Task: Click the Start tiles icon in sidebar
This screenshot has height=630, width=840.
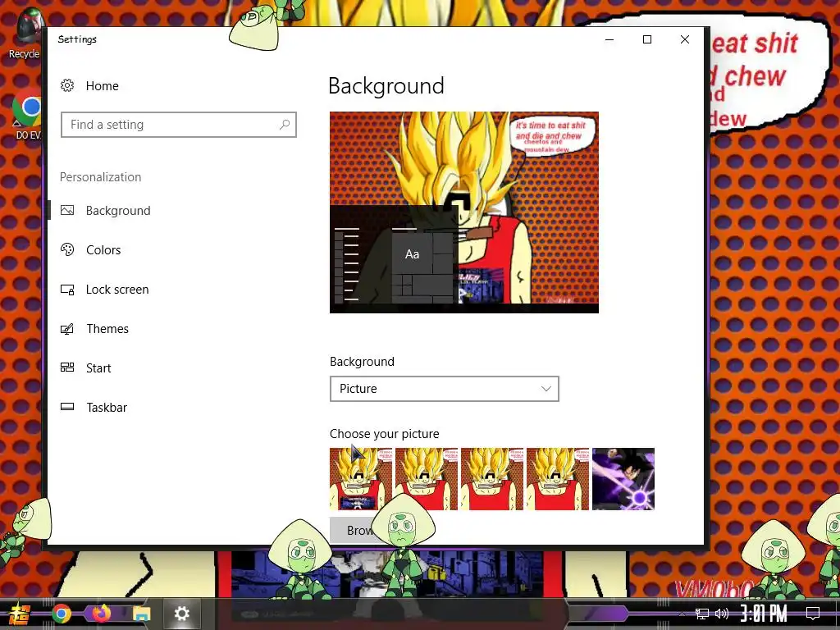Action: point(67,367)
